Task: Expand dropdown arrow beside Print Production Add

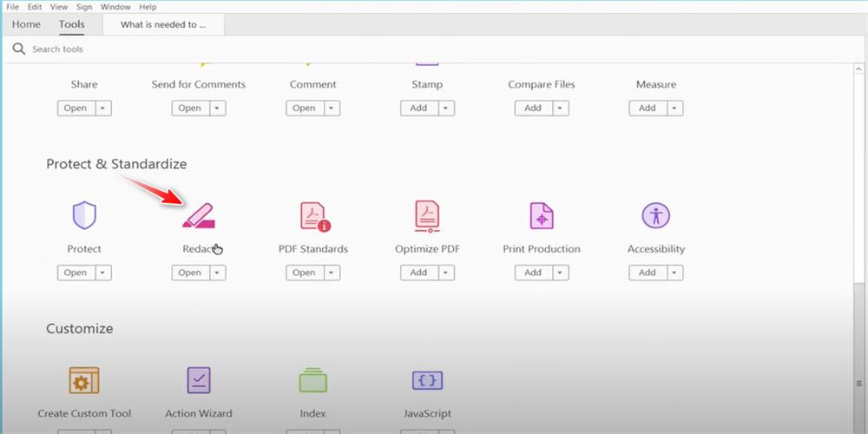Action: coord(562,273)
